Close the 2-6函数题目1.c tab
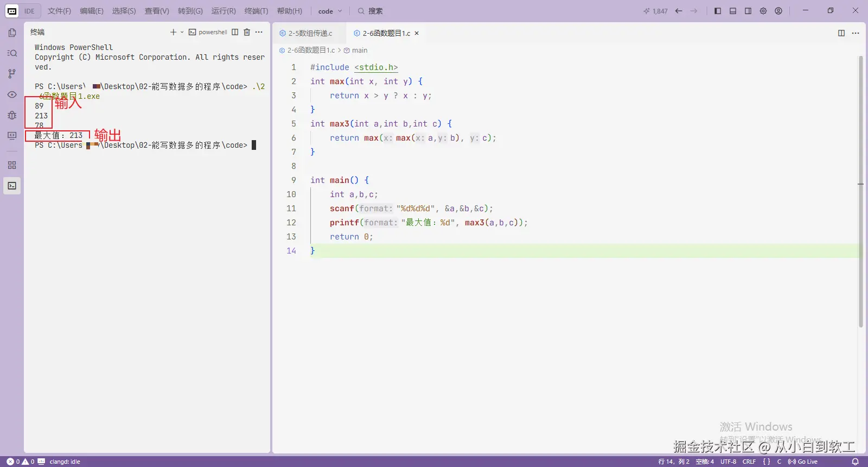This screenshot has height=467, width=868. pyautogui.click(x=417, y=33)
